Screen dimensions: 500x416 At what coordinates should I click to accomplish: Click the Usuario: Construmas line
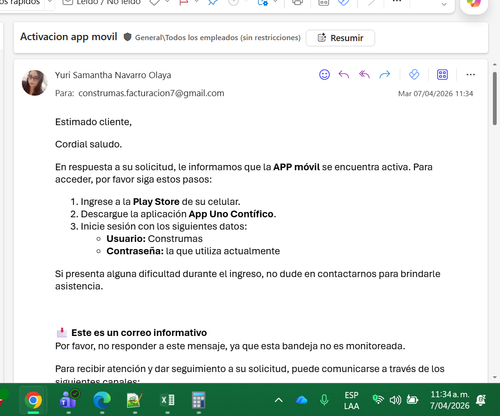[x=154, y=239]
